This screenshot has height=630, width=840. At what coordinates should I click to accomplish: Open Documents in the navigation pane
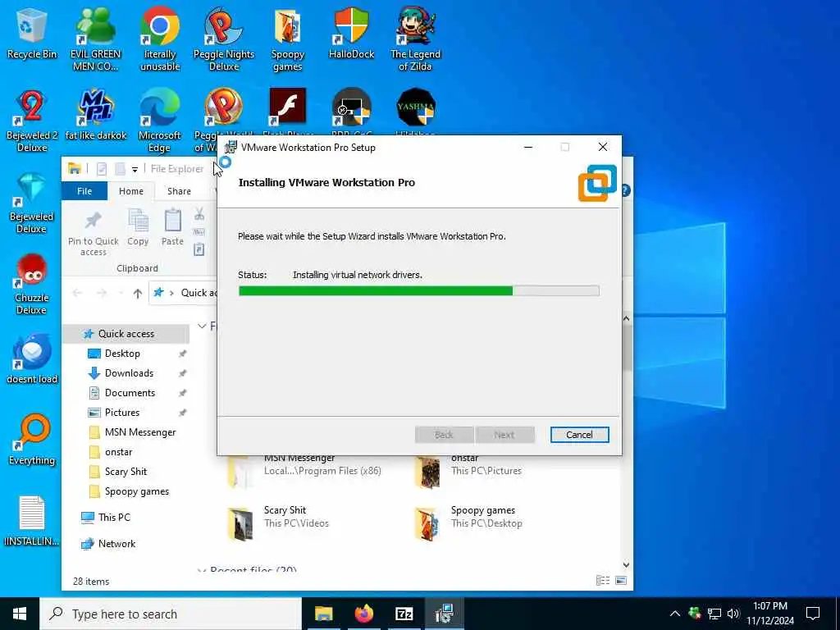tap(130, 393)
